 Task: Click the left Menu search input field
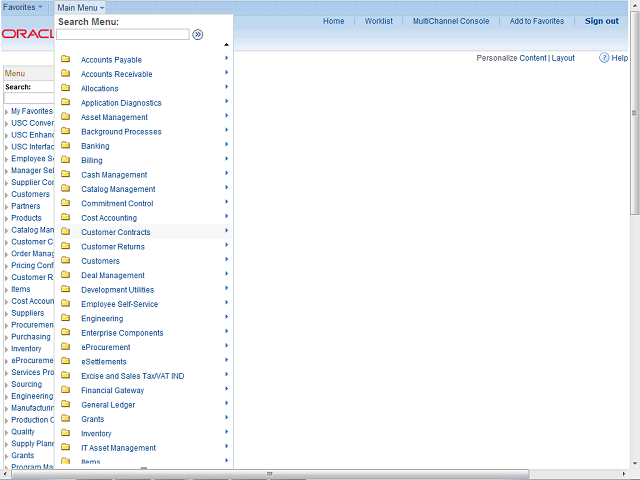tap(29, 98)
